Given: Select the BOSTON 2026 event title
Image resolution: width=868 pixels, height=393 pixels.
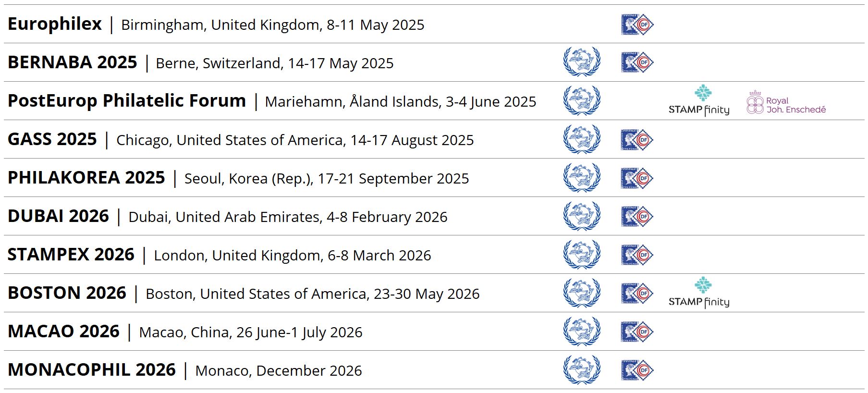Looking at the screenshot, I should pyautogui.click(x=67, y=293).
